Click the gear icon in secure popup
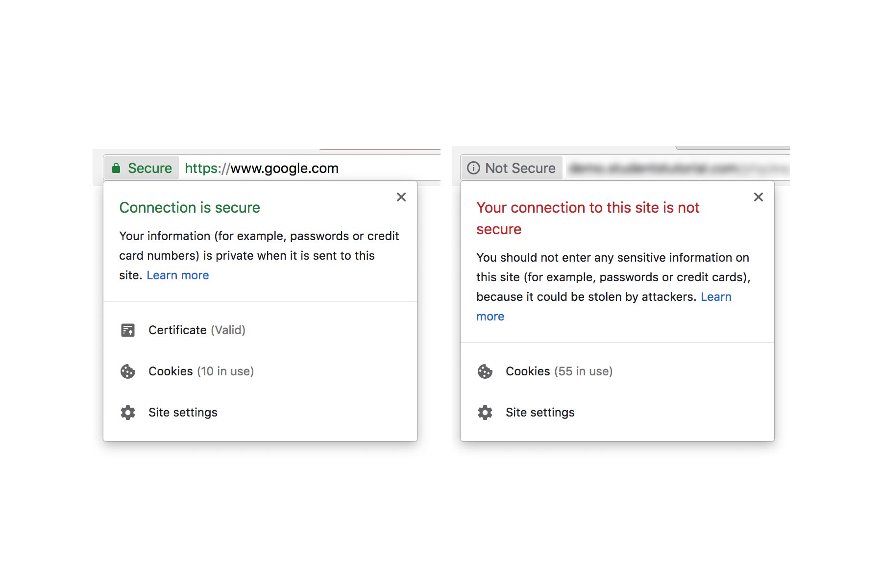The image size is (882, 588). tap(128, 413)
